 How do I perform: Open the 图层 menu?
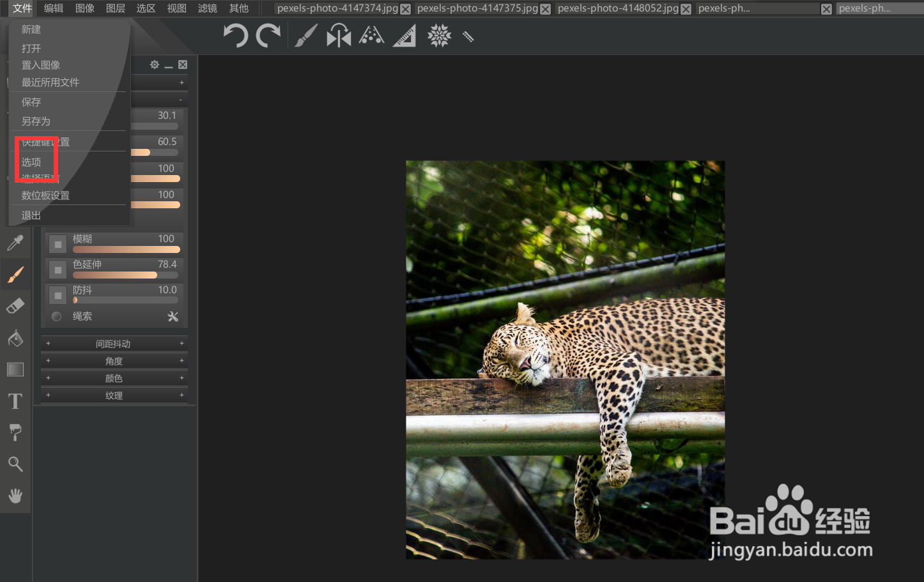tap(116, 8)
